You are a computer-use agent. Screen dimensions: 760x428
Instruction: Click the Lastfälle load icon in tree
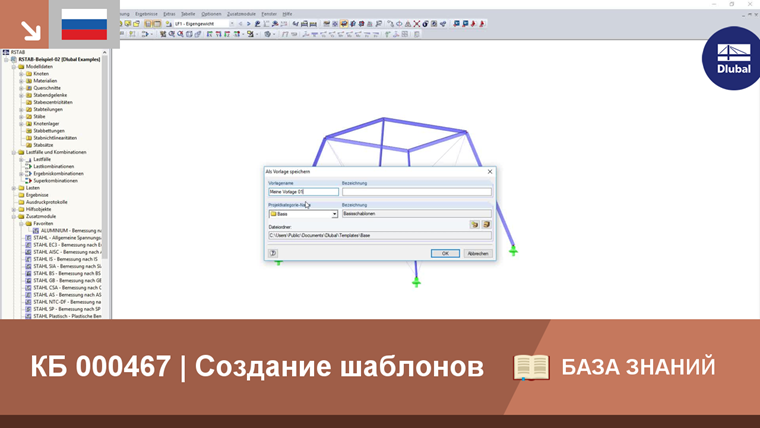pos(29,159)
